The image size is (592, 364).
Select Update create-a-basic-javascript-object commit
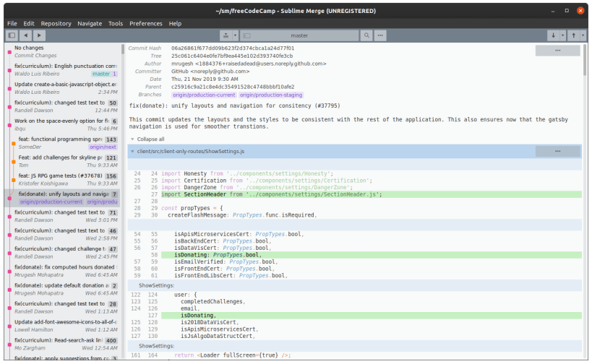coord(64,88)
